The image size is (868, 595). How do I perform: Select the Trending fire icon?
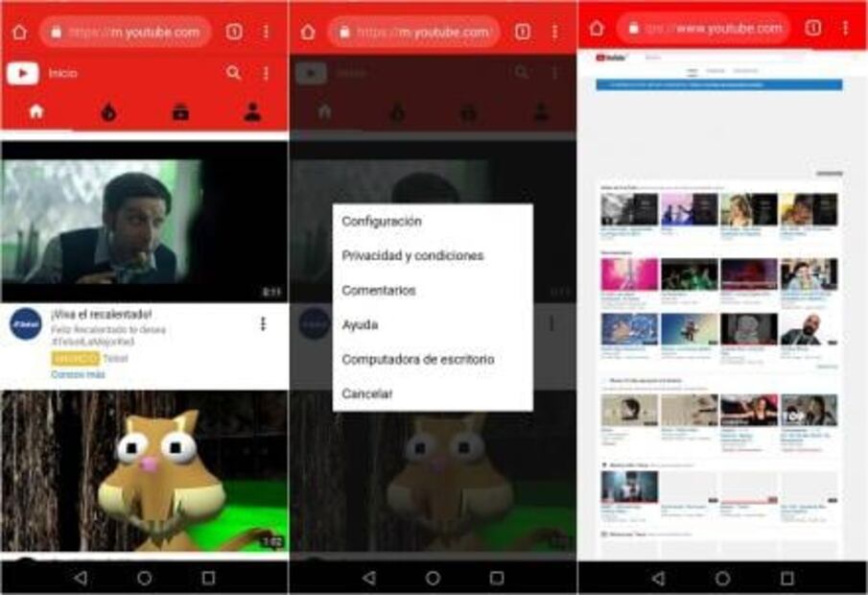pos(108,109)
